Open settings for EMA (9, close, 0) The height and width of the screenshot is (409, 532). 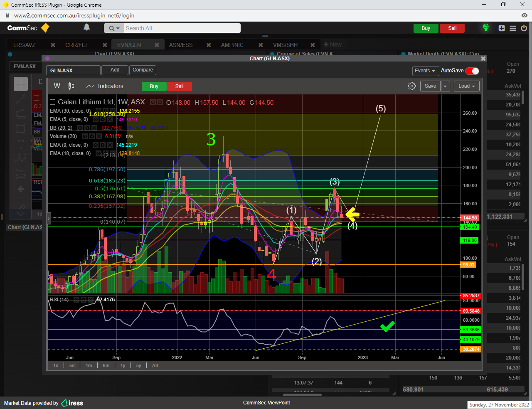(x=103, y=145)
